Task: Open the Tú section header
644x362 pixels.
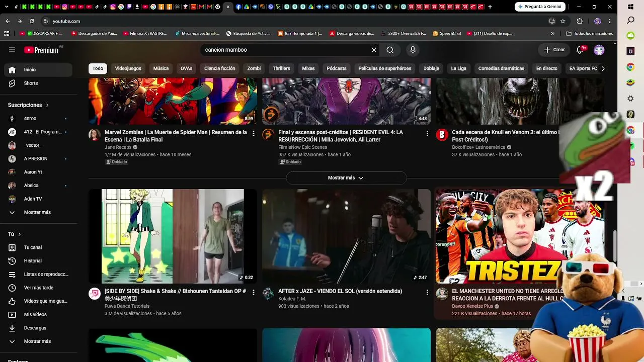Action: [14, 234]
